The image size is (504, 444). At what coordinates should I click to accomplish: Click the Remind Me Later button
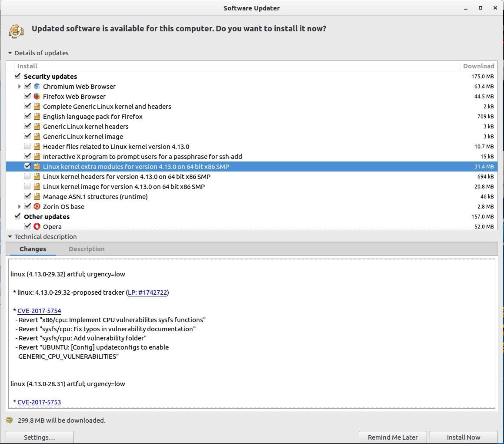[x=393, y=437]
